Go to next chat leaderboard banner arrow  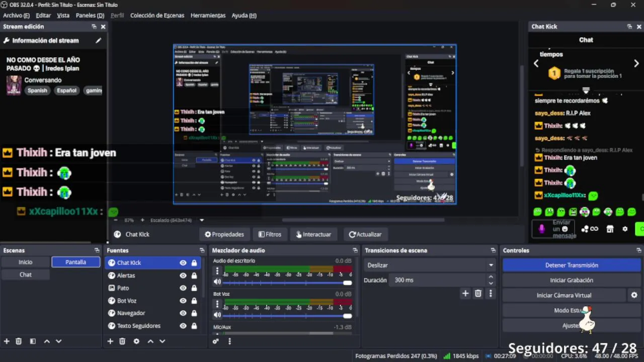tap(636, 63)
